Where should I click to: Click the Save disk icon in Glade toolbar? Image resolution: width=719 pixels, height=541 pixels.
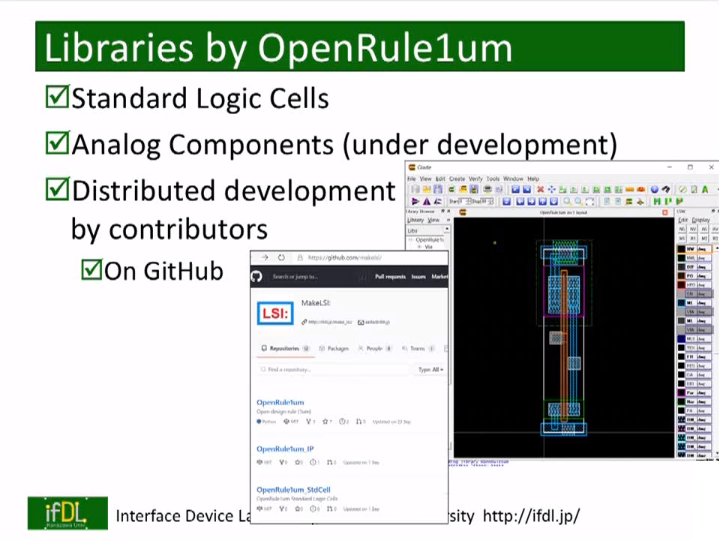pyautogui.click(x=438, y=189)
